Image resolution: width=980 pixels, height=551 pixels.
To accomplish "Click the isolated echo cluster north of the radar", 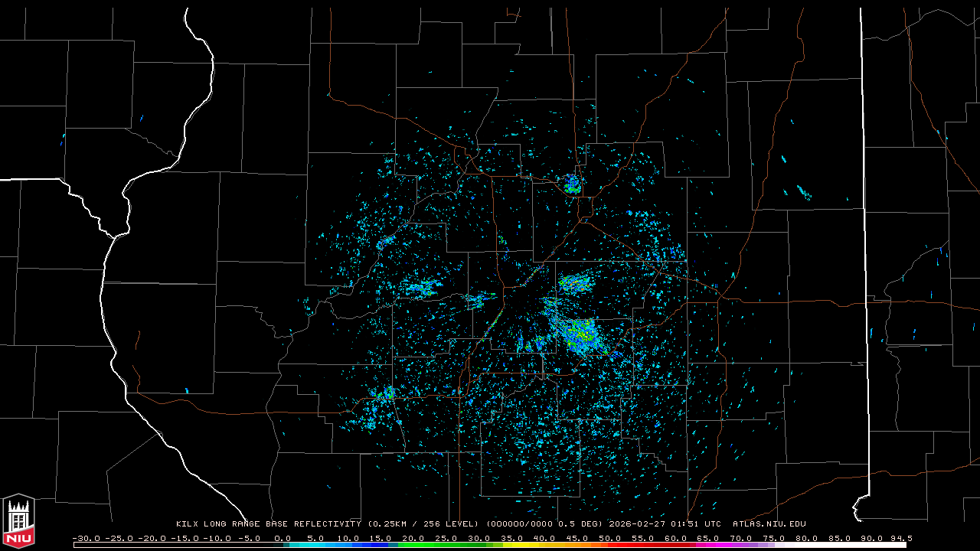I will tap(572, 184).
